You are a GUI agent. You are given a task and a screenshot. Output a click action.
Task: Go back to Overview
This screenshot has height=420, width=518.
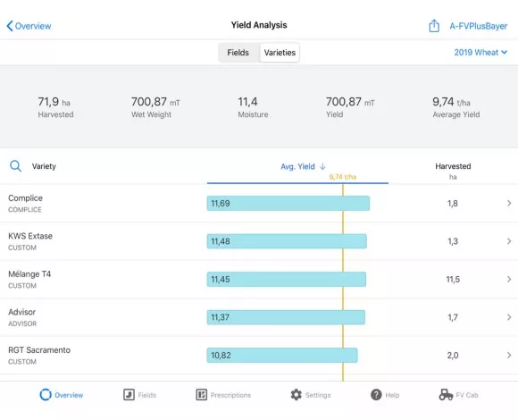point(29,26)
